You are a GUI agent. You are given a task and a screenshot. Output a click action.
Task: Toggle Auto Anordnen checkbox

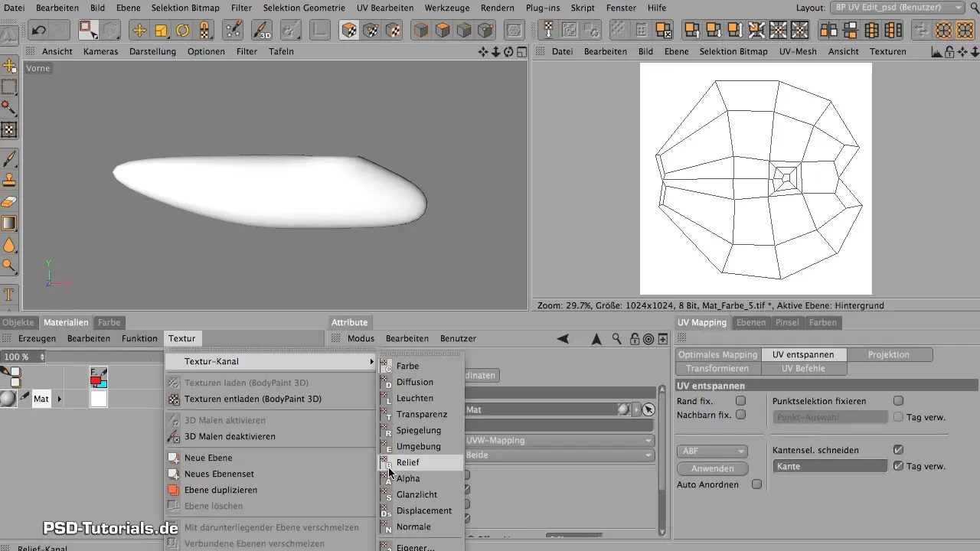point(756,484)
